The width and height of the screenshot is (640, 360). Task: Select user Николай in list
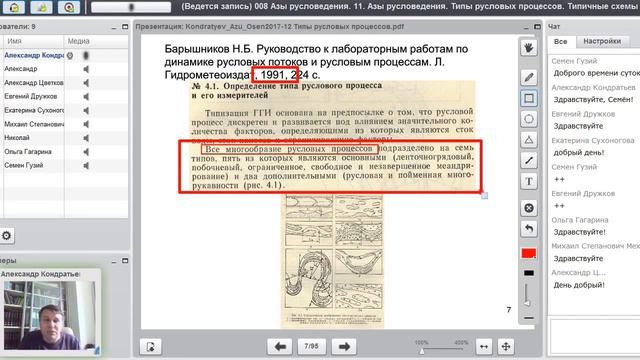click(17, 138)
